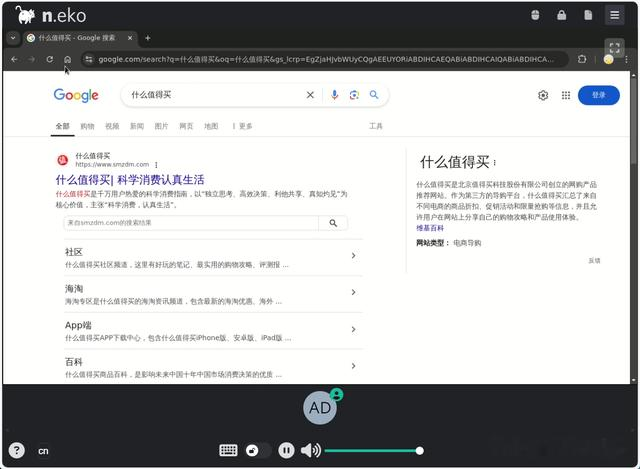Expand the 百科 sitelink chevron
This screenshot has width=640, height=469.
pos(353,366)
